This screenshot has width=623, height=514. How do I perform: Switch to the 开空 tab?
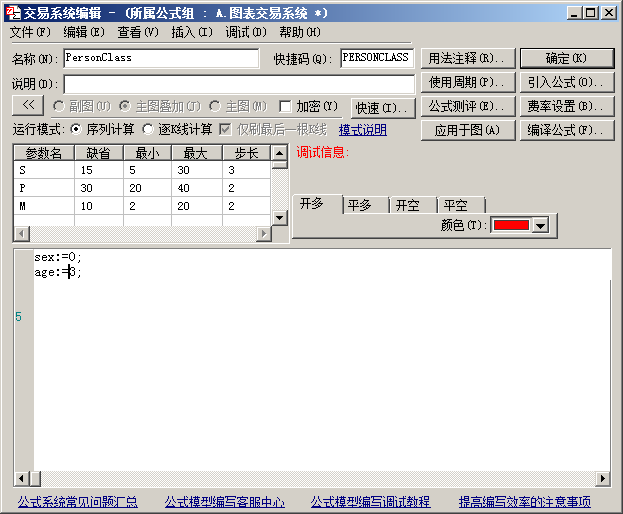[x=413, y=205]
